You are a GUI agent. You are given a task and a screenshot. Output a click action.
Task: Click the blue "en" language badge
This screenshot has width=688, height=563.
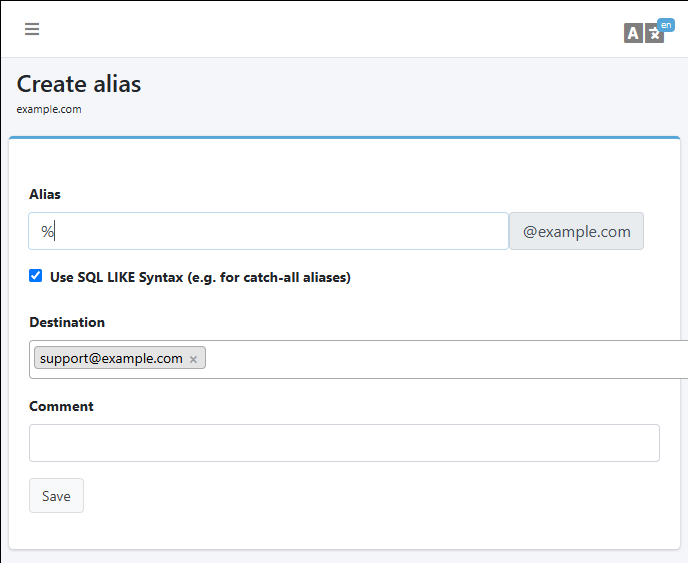coord(666,24)
